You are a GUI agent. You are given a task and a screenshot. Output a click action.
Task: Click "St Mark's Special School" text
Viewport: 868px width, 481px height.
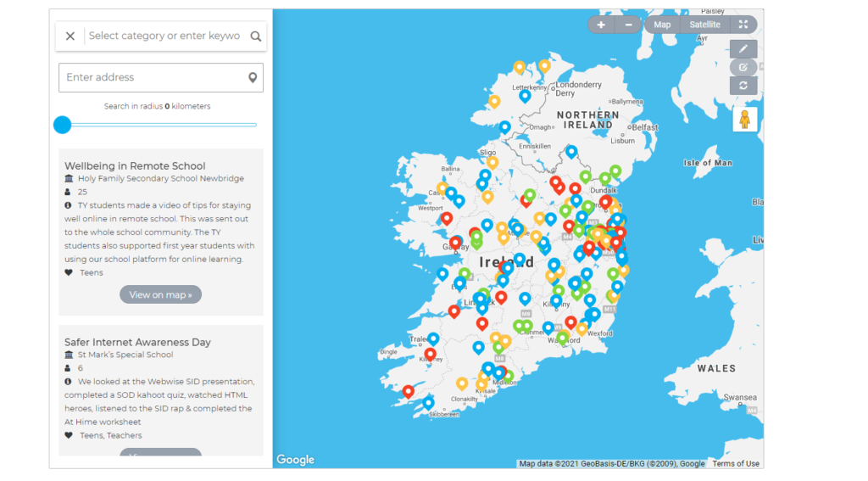coord(125,355)
